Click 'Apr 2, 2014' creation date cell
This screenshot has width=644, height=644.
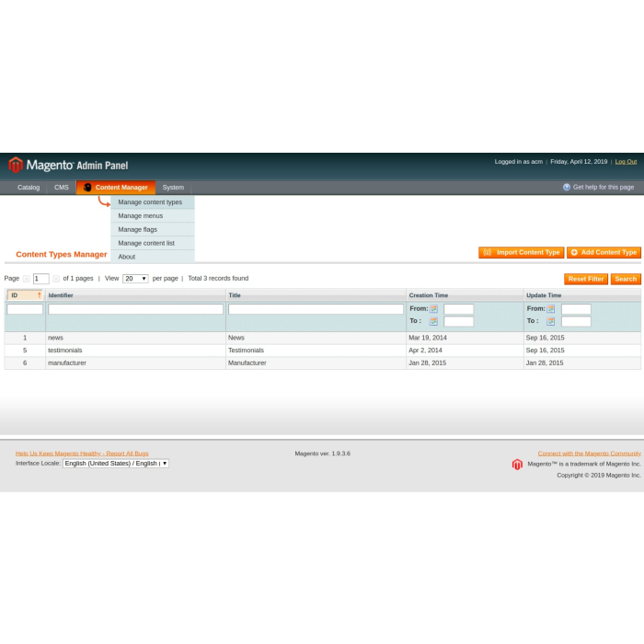coord(465,351)
